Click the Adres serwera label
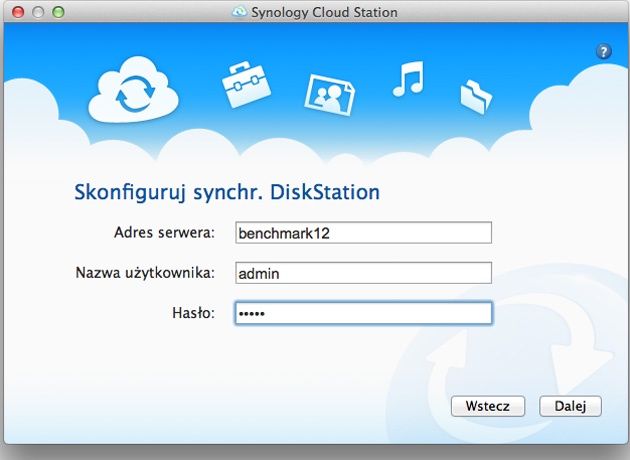Image resolution: width=630 pixels, height=460 pixels. pos(164,232)
